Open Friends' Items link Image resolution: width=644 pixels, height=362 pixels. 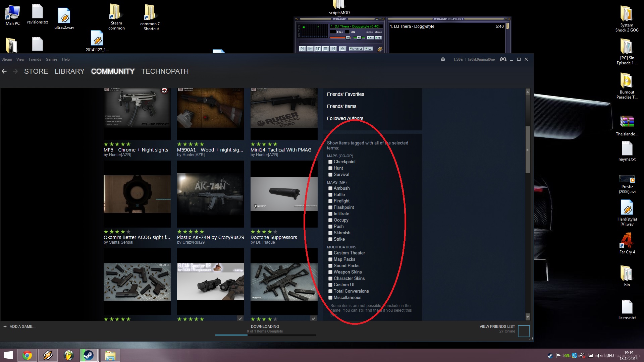341,106
